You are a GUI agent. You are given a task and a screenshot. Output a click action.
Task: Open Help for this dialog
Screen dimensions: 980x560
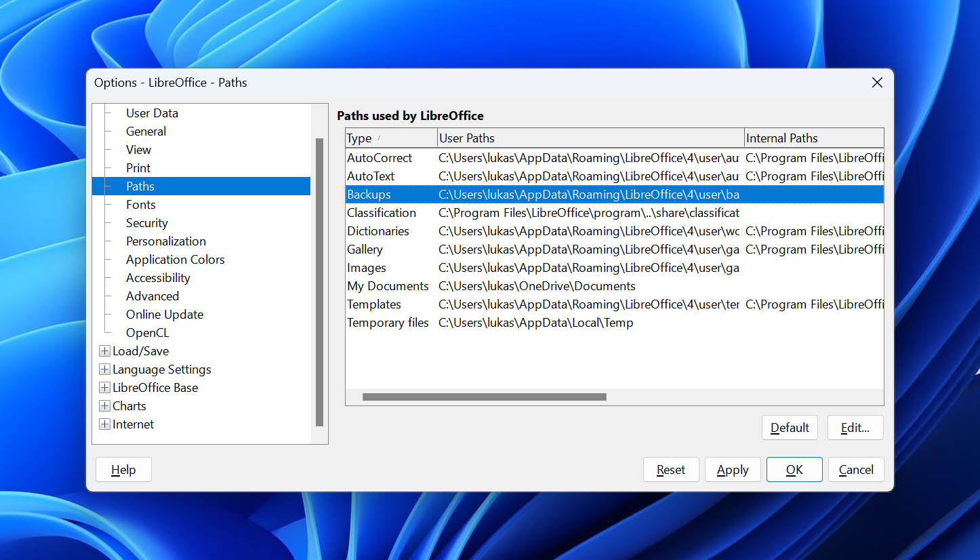123,470
